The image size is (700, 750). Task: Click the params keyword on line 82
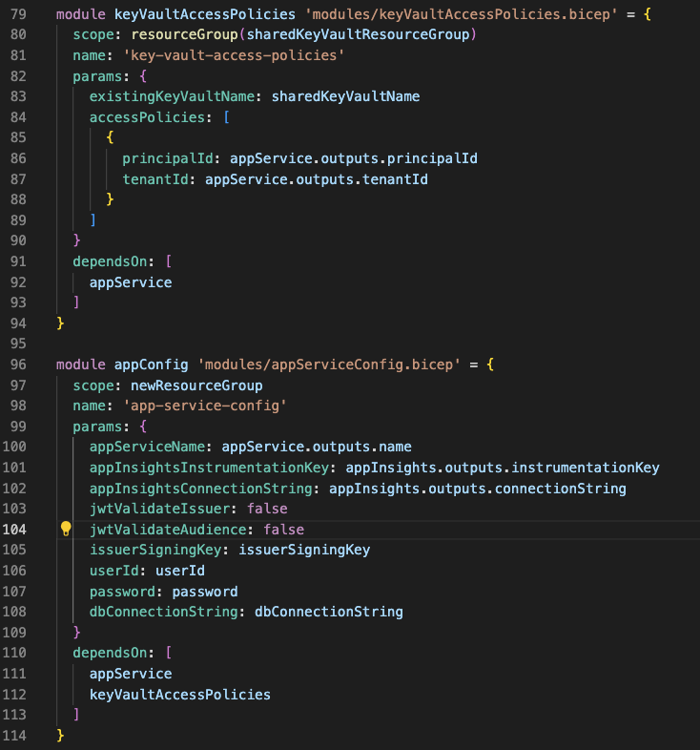[x=97, y=76]
